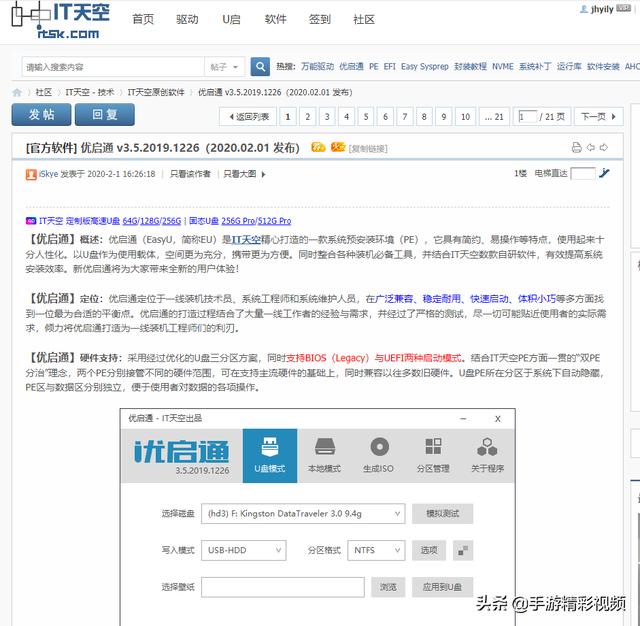Jump to last page 21
This screenshot has height=626, width=640.
click(494, 117)
